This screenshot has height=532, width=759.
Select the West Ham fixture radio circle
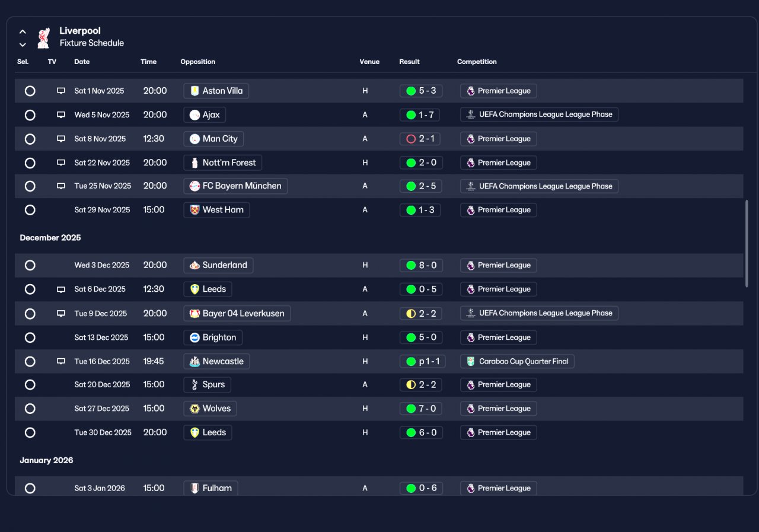coord(30,209)
